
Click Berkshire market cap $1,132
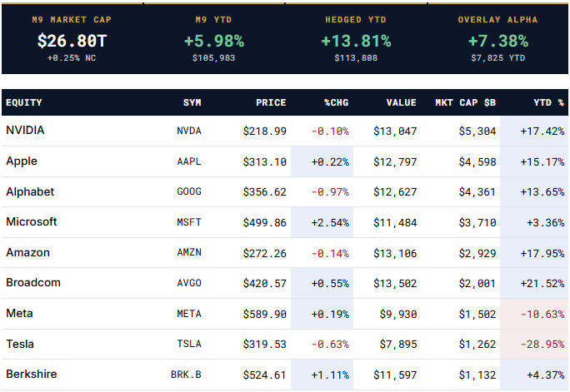[x=477, y=375]
